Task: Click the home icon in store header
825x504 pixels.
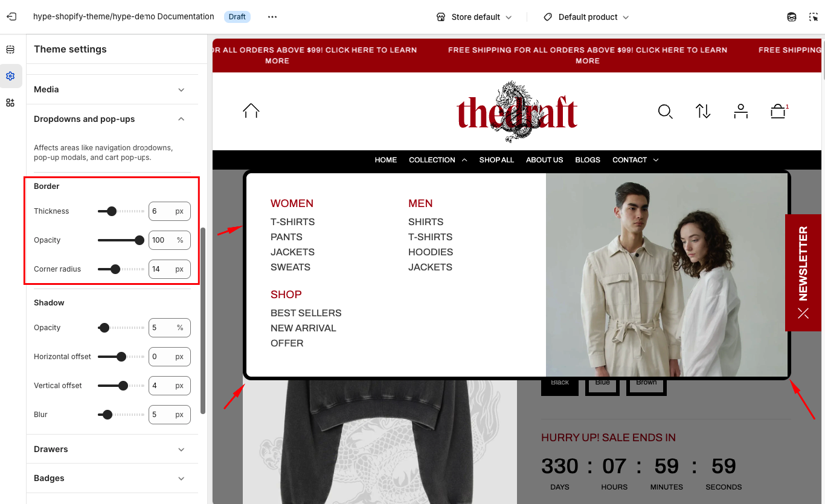Action: pyautogui.click(x=251, y=110)
